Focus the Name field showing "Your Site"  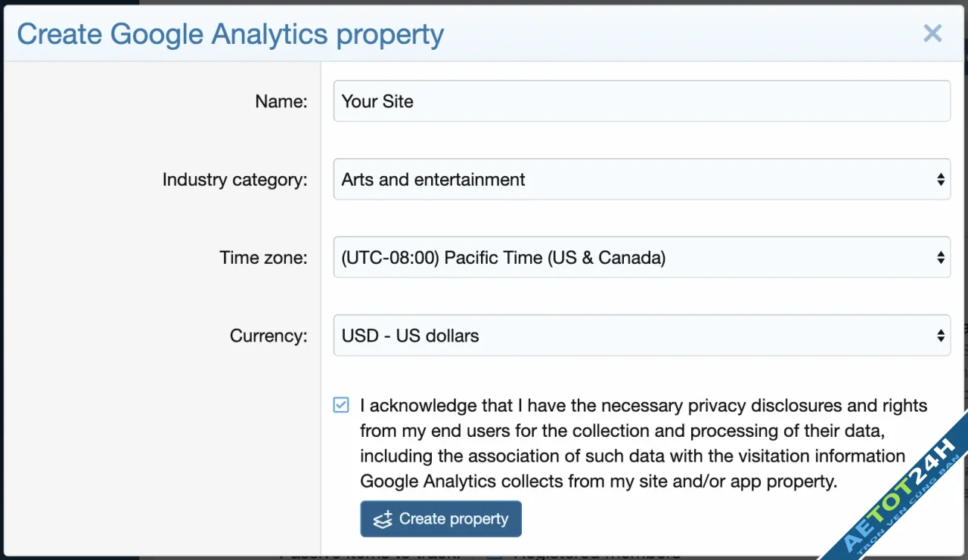[x=642, y=101]
